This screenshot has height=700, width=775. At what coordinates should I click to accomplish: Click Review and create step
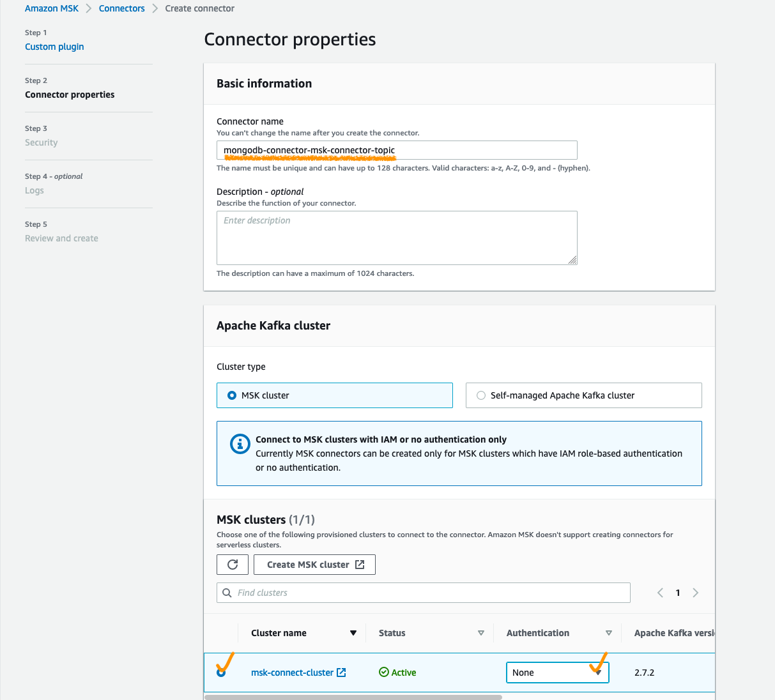[x=61, y=238]
